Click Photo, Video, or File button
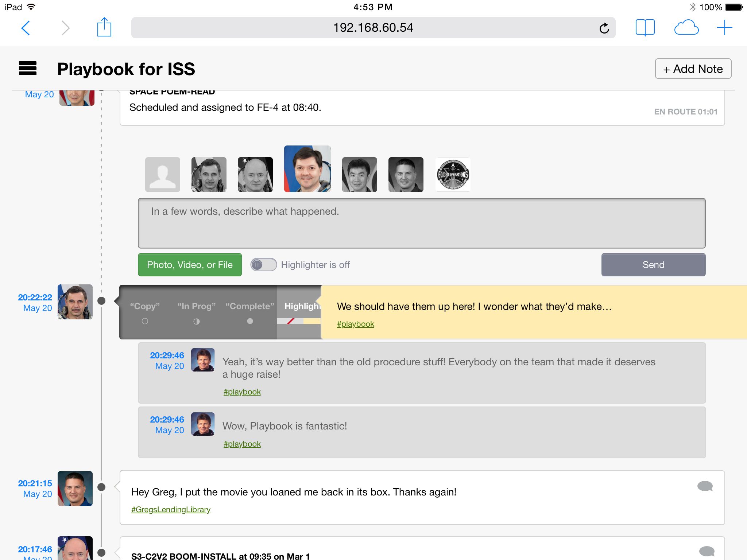The image size is (747, 560). (190, 265)
